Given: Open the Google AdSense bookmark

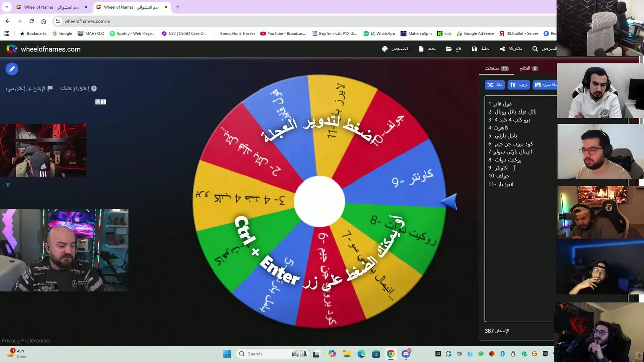Looking at the screenshot, I should 475,34.
